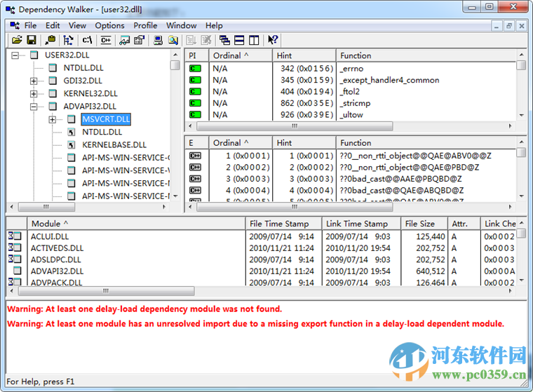
Task: Click the imports list horizontal scrollbar thumb
Action: (295, 126)
